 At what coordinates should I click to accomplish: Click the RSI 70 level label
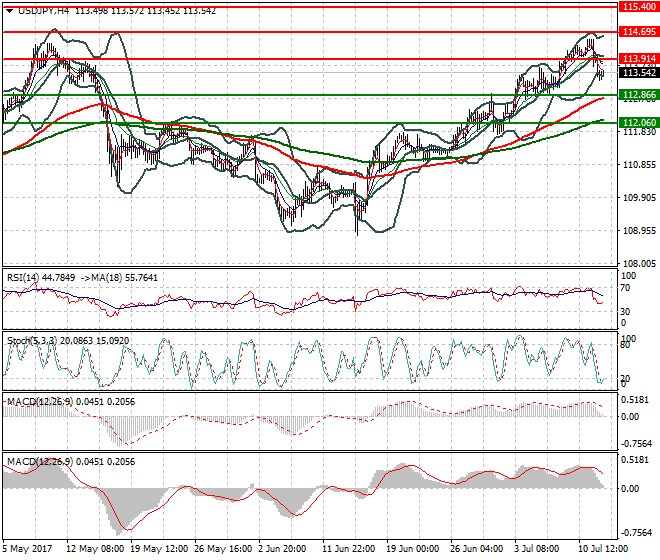pyautogui.click(x=625, y=288)
